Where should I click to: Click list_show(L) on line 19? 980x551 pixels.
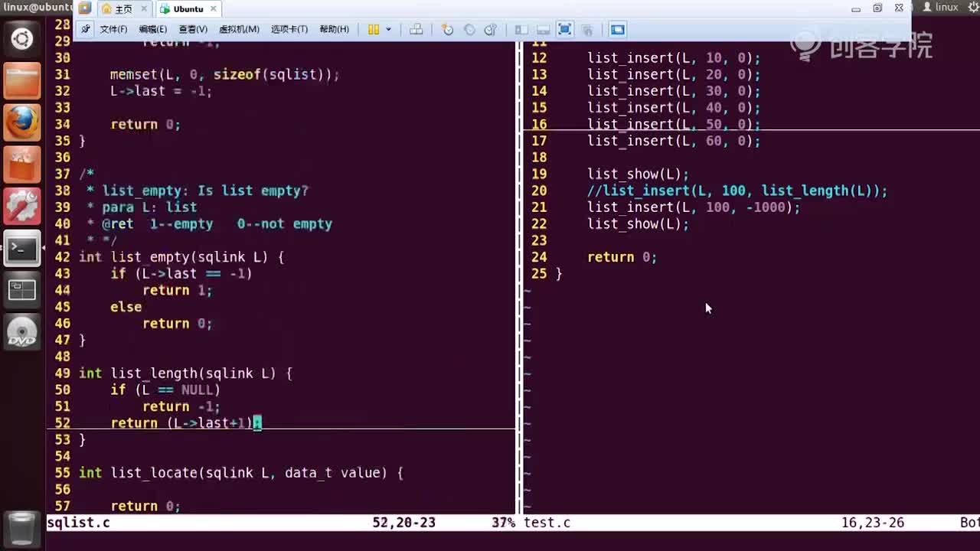[x=638, y=174]
